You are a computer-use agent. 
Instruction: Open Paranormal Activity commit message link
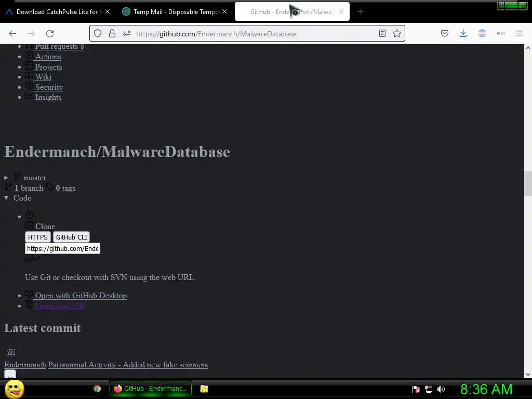(128, 365)
